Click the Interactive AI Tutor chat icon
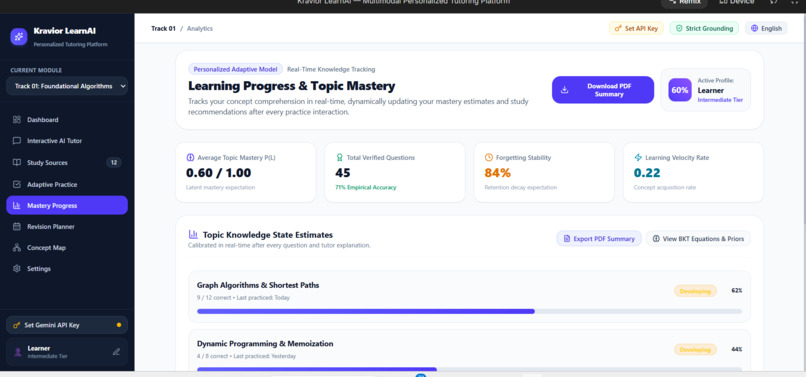Image resolution: width=806 pixels, height=377 pixels. click(x=16, y=141)
